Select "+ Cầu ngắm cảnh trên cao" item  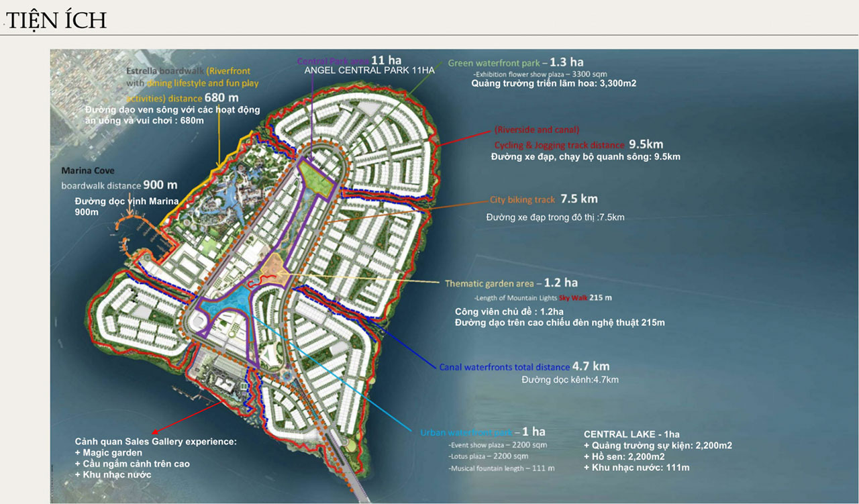point(132,464)
